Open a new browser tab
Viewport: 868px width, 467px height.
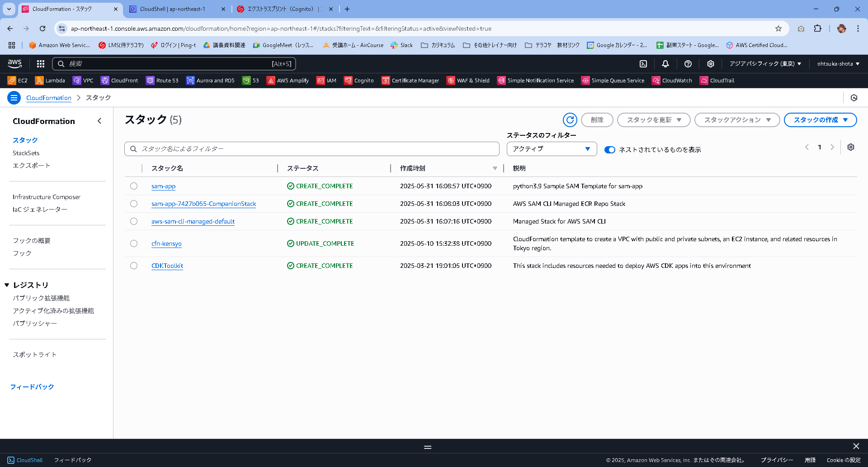point(347,9)
